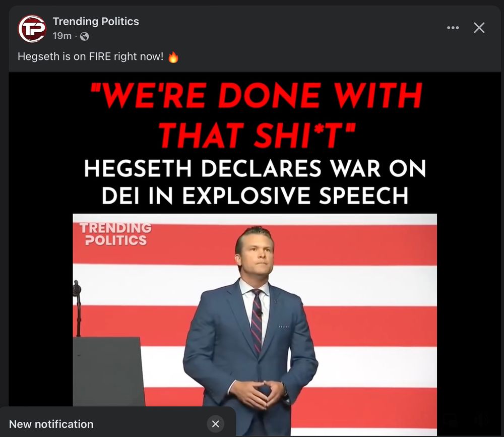Viewport: 504px width, 437px height.
Task: Click the faint picture-in-picture icon
Action: 451,420
